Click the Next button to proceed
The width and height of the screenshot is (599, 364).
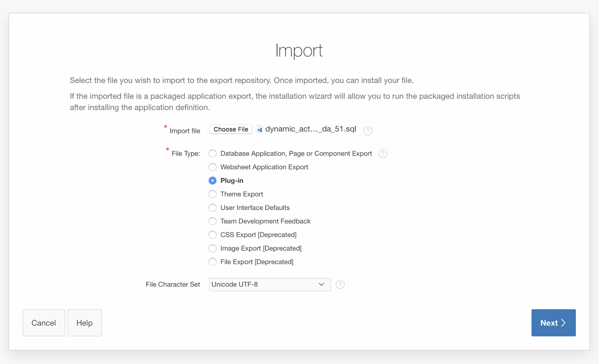pos(553,322)
